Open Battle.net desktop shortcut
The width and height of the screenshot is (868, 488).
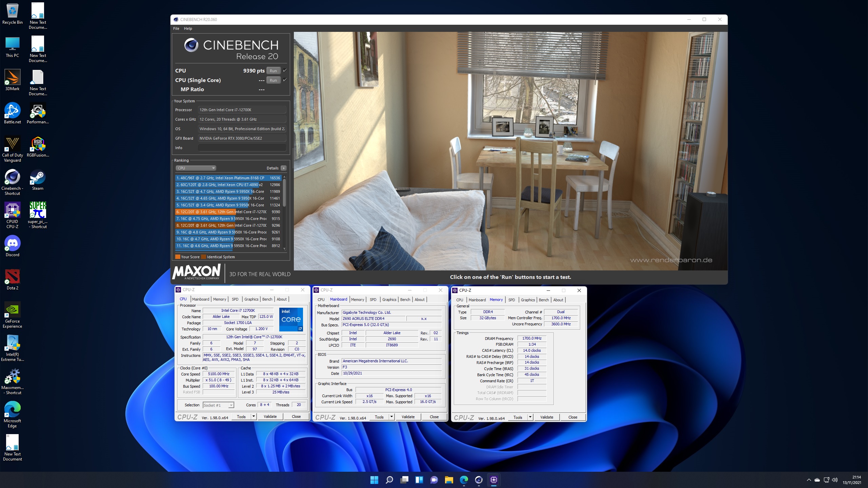(13, 113)
